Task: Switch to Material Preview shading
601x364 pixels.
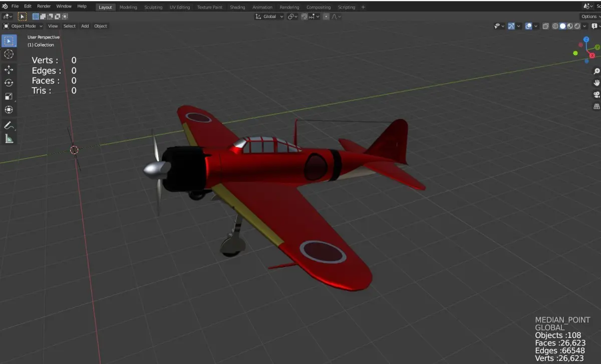Action: click(570, 26)
